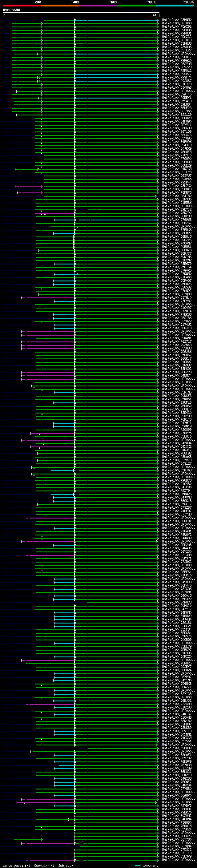Click the green ~80% identity legend segment
The width and height of the screenshot is (197, 868).
137,6
